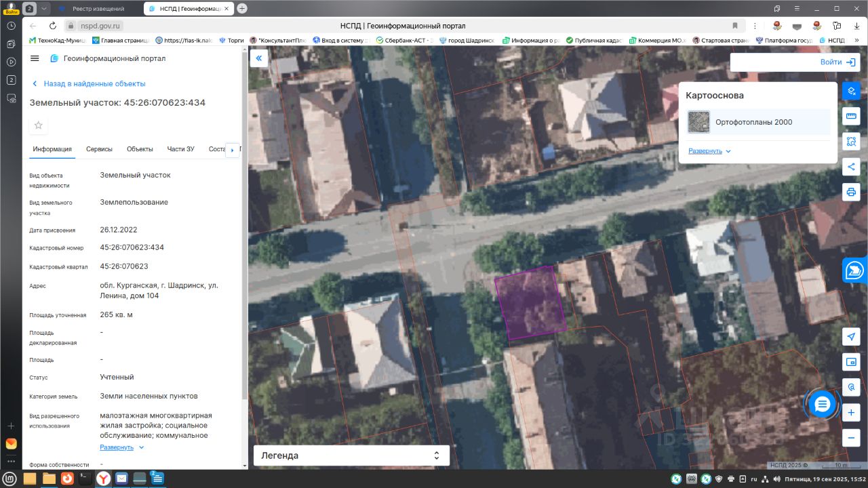
Task: Click the target search-on-map button
Action: [x=851, y=387]
